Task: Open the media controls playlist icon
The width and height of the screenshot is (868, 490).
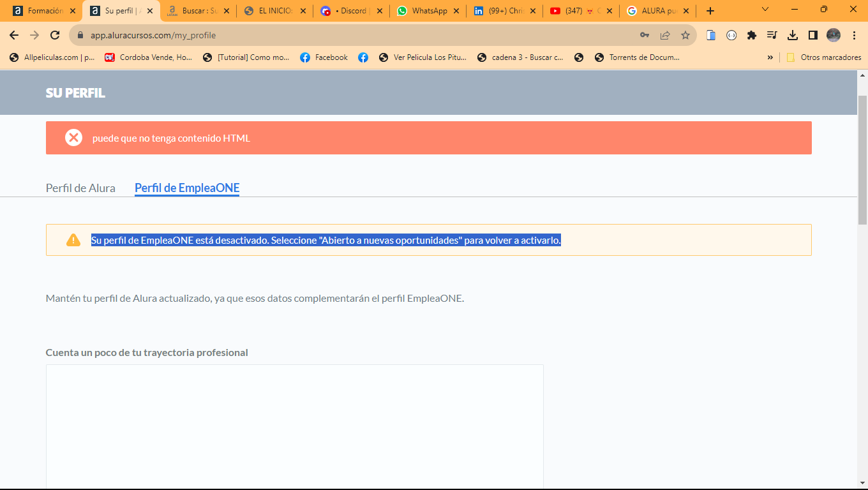Action: 772,35
